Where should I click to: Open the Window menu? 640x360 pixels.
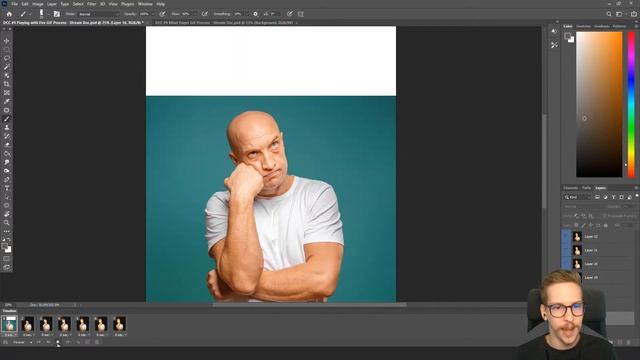145,4
